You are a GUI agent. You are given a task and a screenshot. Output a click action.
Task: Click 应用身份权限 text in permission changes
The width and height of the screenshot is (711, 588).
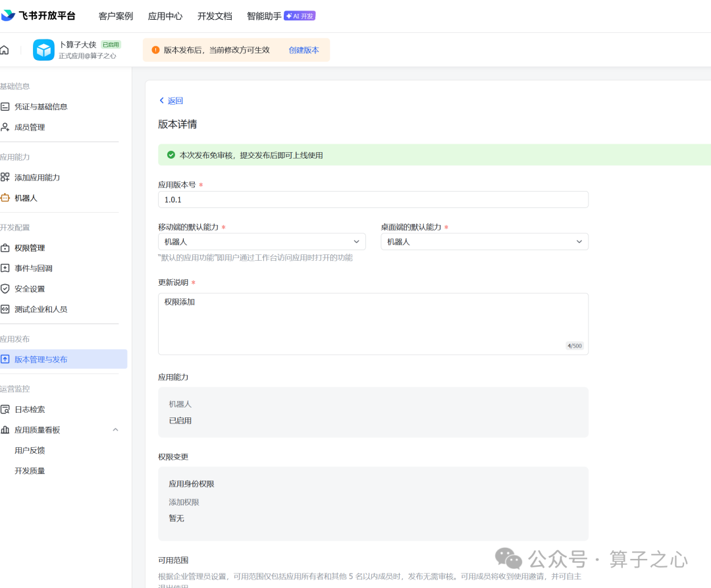click(192, 484)
